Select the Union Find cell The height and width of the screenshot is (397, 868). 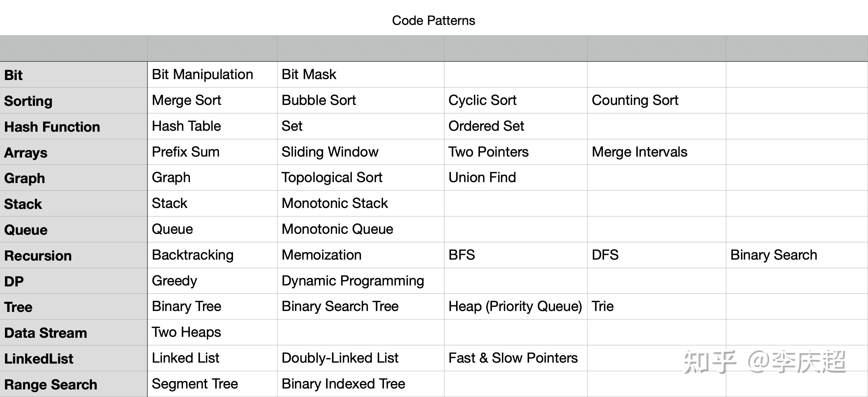(x=482, y=178)
